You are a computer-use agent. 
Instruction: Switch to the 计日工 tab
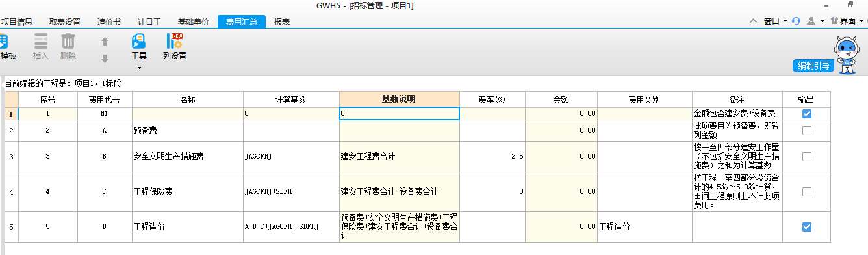[149, 21]
